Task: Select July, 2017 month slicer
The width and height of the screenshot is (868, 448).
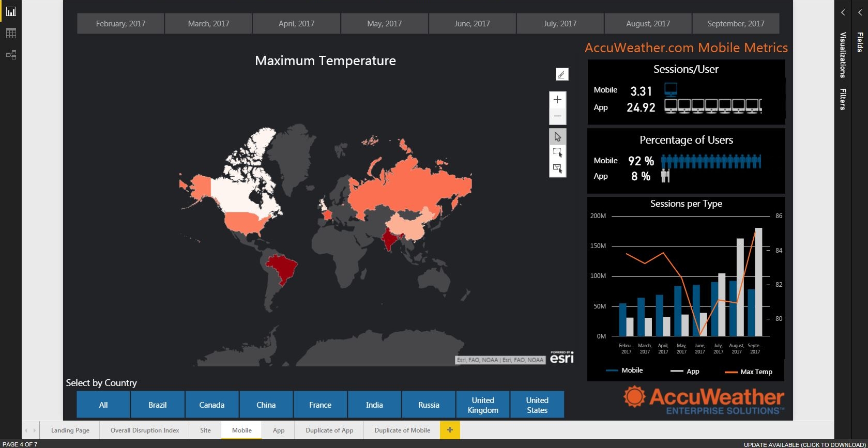Action: tap(560, 24)
